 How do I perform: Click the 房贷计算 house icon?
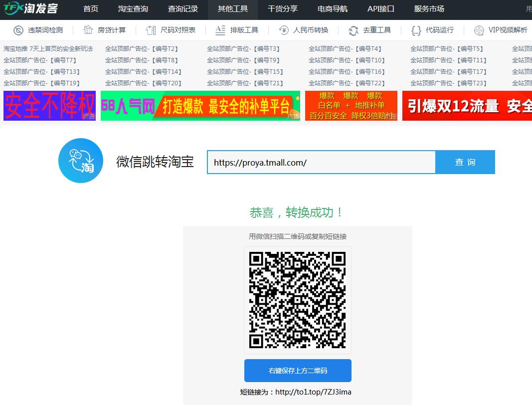(88, 30)
